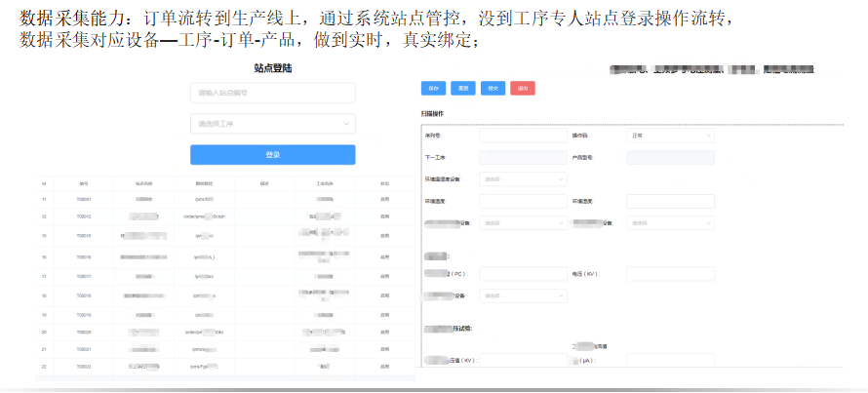The width and height of the screenshot is (868, 393).
Task: Click the blue 登录 login button
Action: [x=272, y=155]
